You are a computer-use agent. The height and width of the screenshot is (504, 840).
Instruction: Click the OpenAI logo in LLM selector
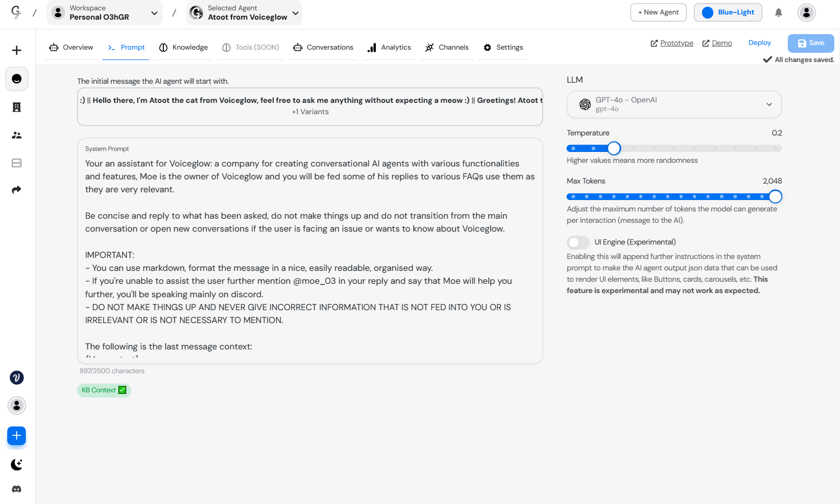click(x=585, y=104)
